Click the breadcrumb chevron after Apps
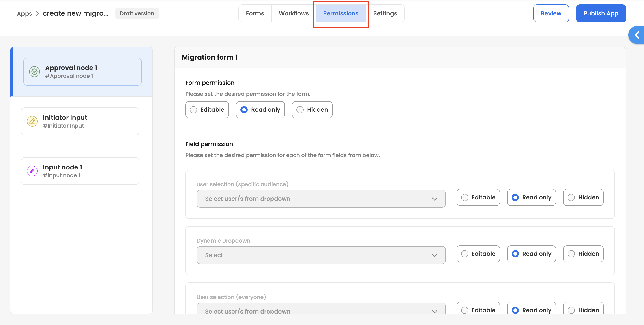This screenshot has height=325, width=644. tap(37, 13)
